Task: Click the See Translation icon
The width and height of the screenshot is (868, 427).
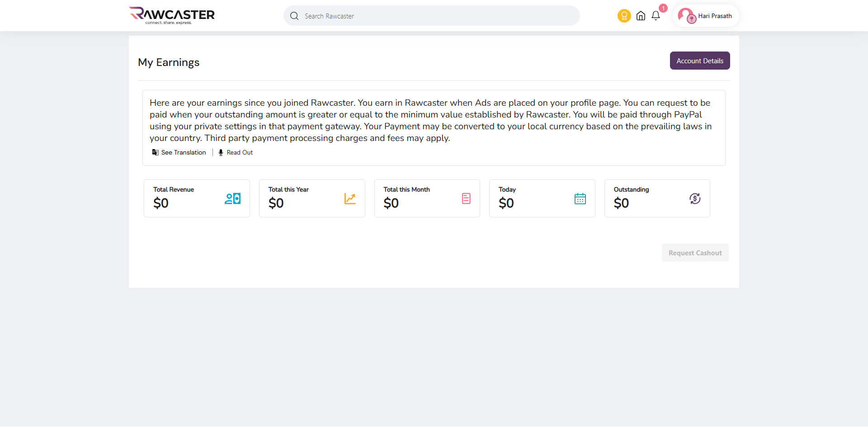Action: pos(156,153)
